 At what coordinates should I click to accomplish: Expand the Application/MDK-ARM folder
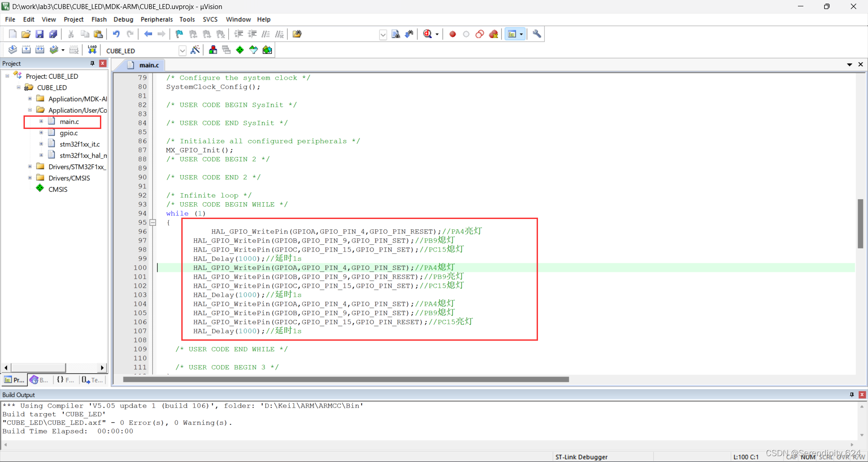point(30,99)
